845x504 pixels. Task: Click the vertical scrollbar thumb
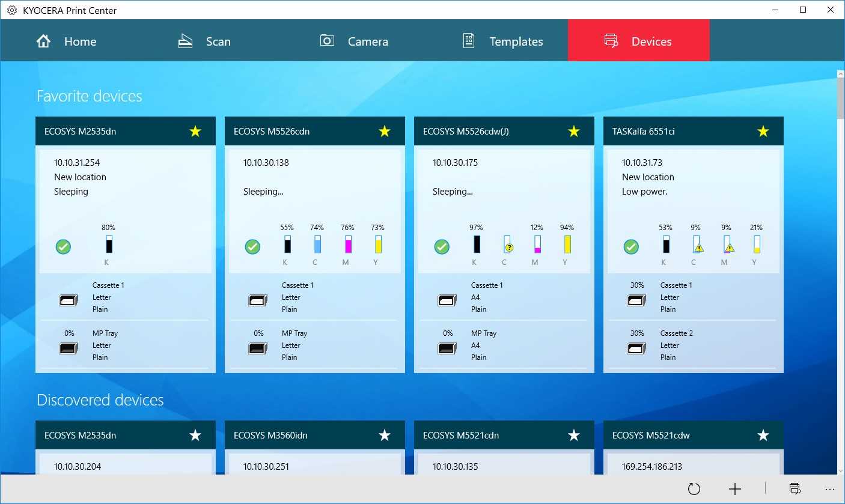coord(840,97)
